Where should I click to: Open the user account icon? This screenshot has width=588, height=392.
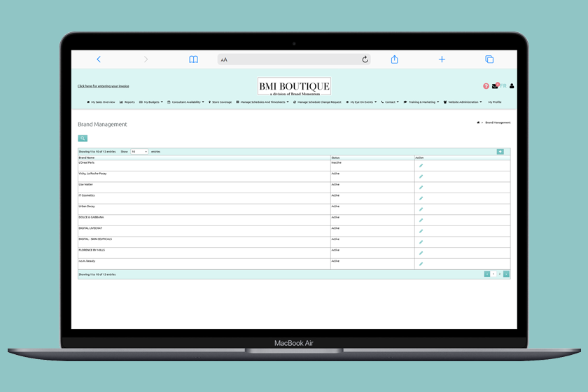512,86
